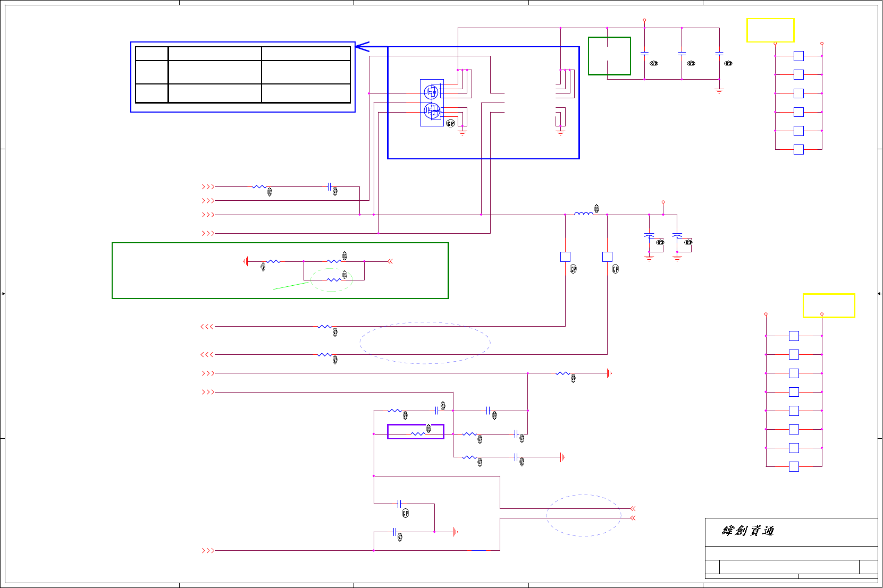
Task: Click the upper off-page connector inside the bottom dashed ellipse
Action: point(633,509)
